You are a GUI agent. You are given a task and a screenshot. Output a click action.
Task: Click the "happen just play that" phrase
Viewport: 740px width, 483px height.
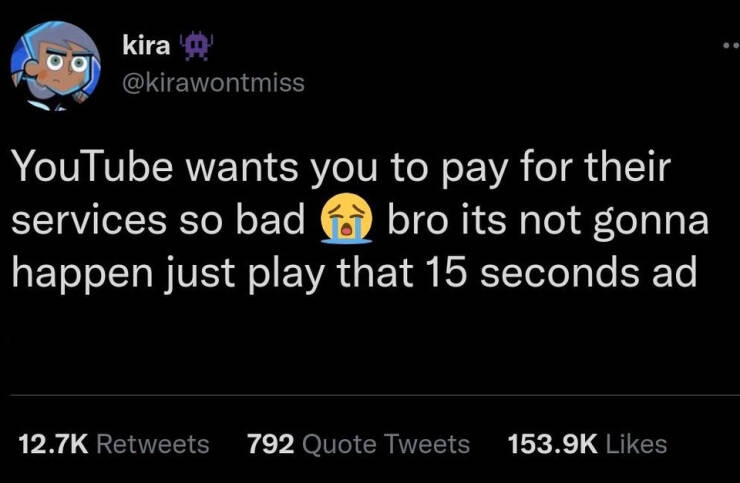[x=213, y=275]
